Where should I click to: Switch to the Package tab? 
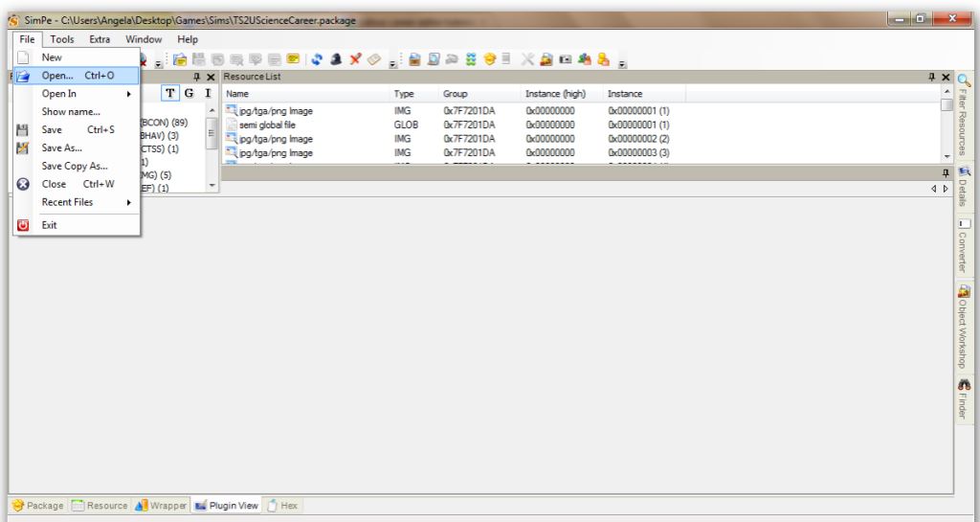(38, 505)
